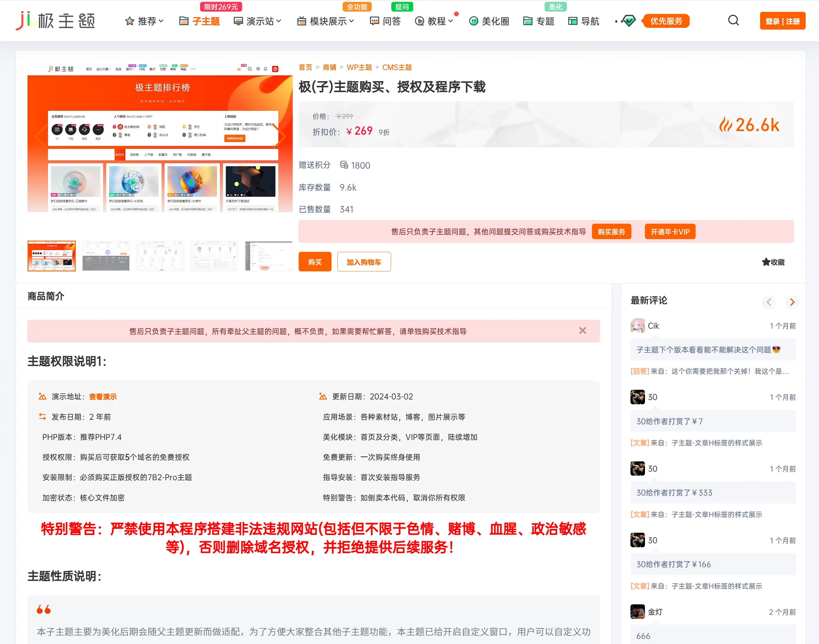Click the 极主题 logo
This screenshot has height=644, width=819.
[x=56, y=21]
